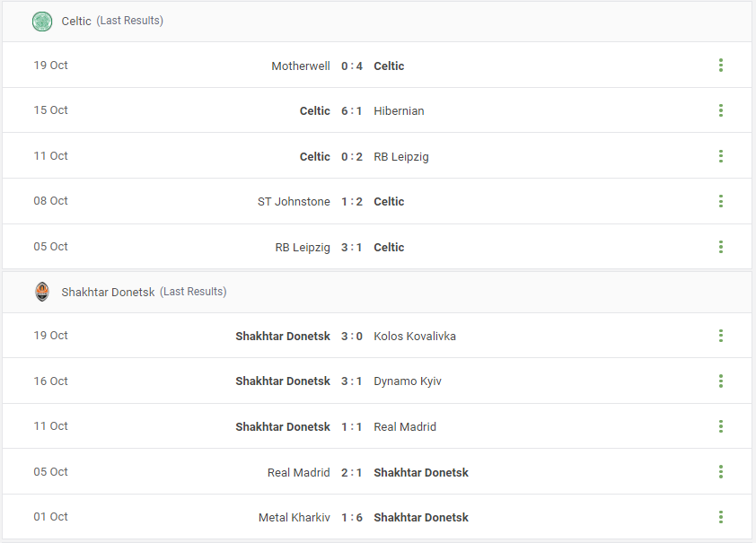Viewport: 756px width, 543px height.
Task: Click the Motherwell team name
Action: click(301, 66)
